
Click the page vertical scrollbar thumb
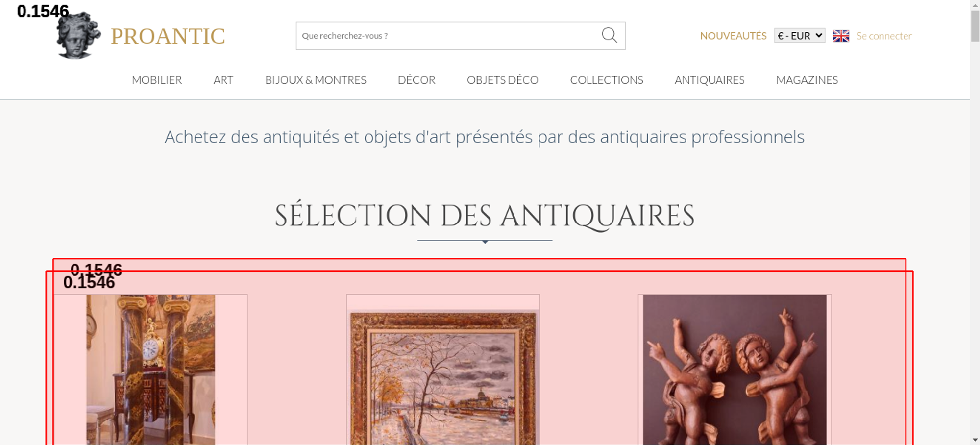975,25
